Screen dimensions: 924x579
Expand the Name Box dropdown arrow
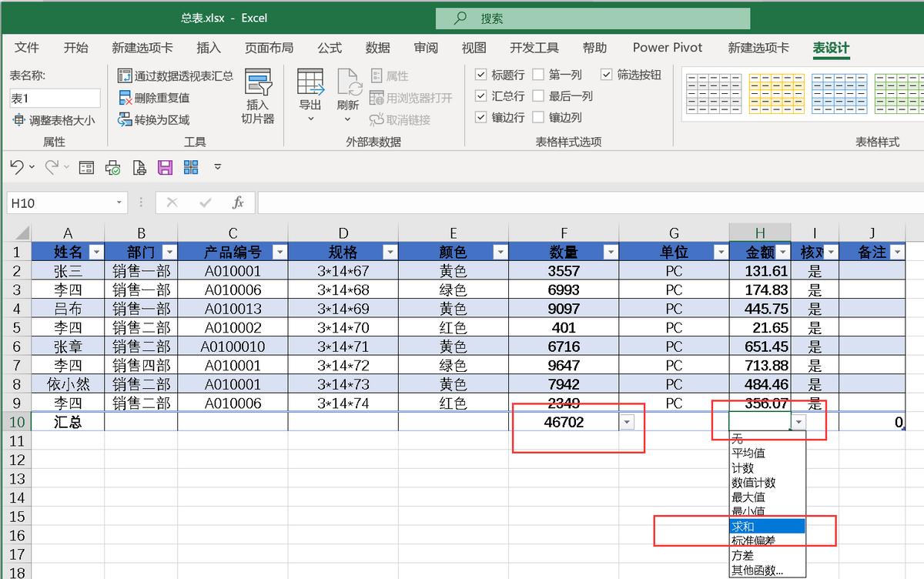(x=119, y=202)
